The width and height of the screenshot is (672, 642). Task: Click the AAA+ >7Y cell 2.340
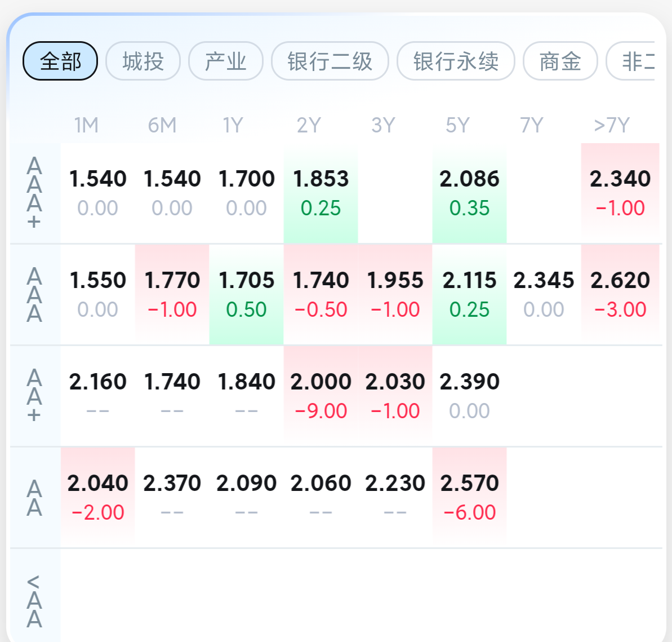[x=620, y=193]
